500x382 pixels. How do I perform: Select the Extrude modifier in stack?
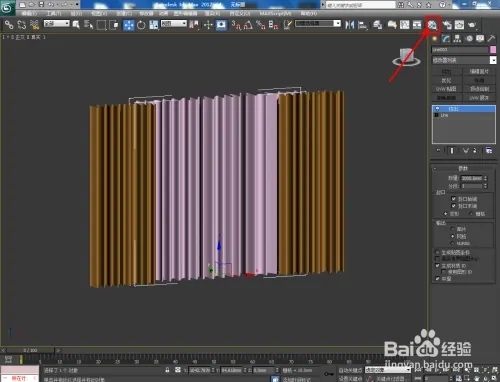click(x=464, y=109)
